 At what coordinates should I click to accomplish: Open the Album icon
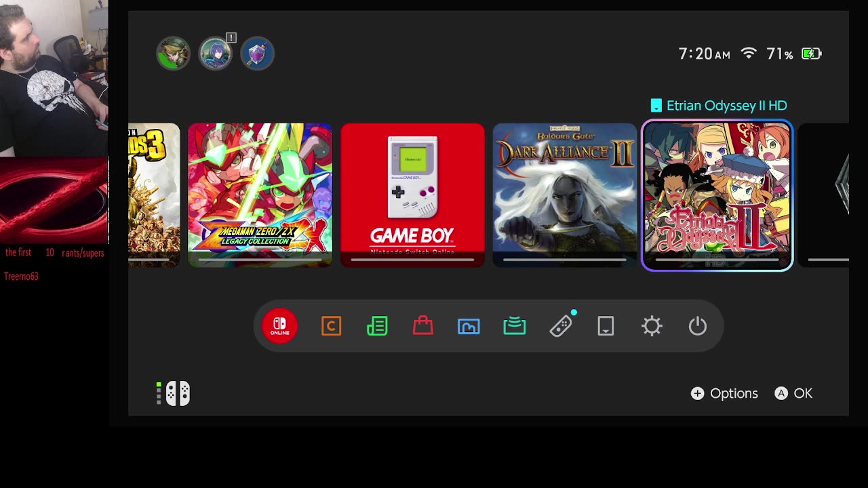469,326
